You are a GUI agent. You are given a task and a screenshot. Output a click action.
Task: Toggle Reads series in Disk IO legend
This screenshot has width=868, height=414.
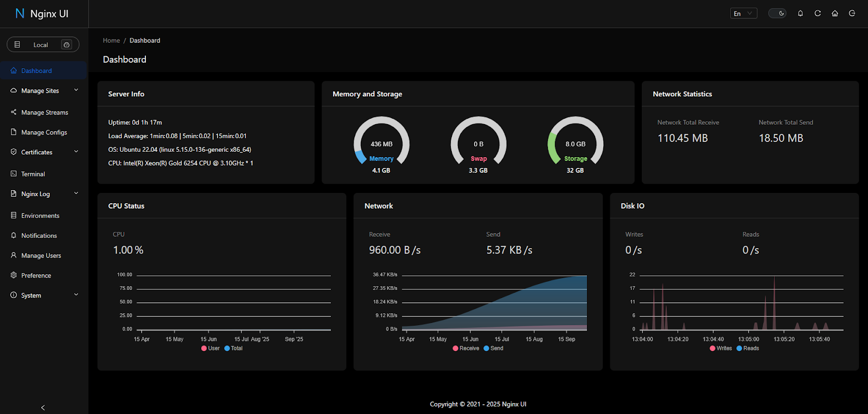[x=748, y=348]
